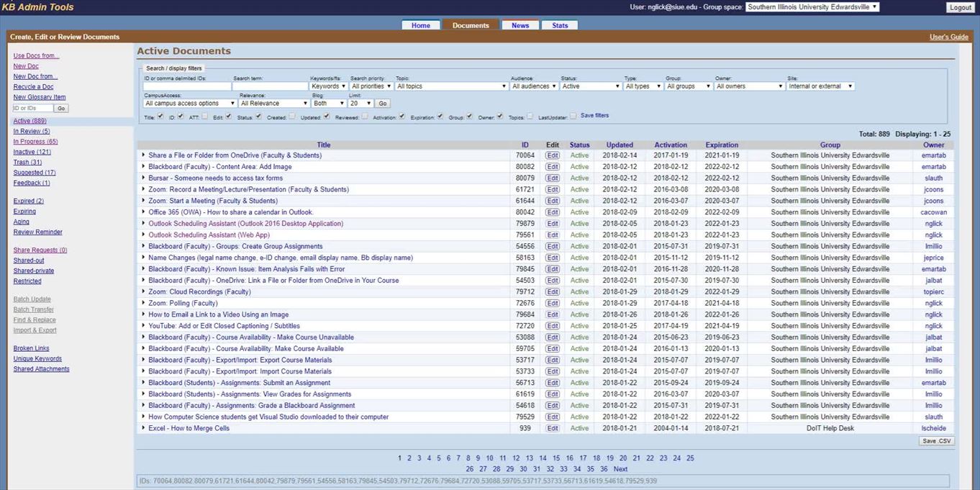
Task: Click the Save CSV button
Action: click(x=936, y=441)
